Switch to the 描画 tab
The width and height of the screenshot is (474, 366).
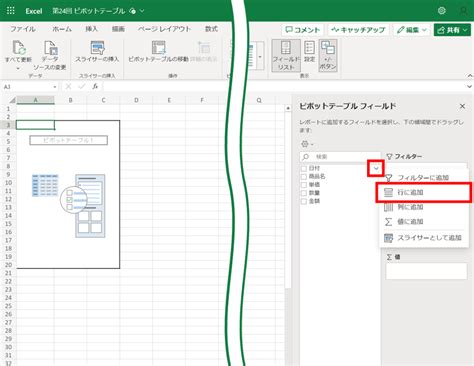118,29
